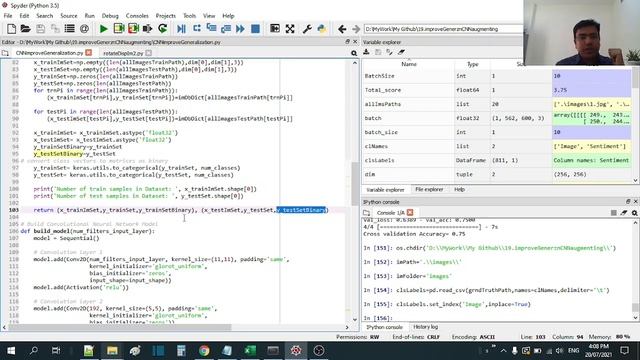Screen dimensions: 640x360
Task: Open the File menu
Action: pos(8,16)
